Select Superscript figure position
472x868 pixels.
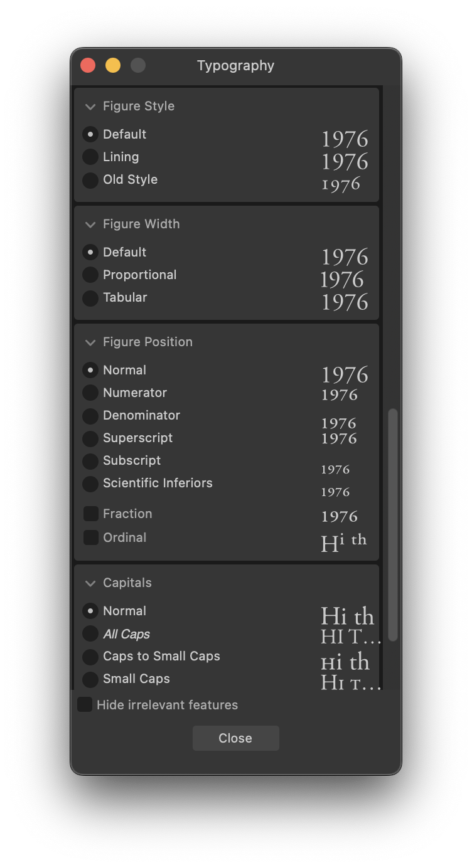click(x=90, y=438)
